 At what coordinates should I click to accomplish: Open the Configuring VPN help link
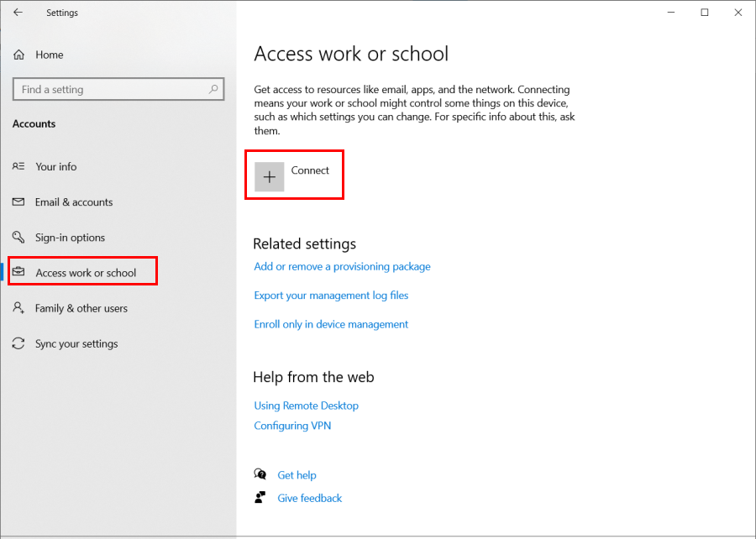pos(292,426)
